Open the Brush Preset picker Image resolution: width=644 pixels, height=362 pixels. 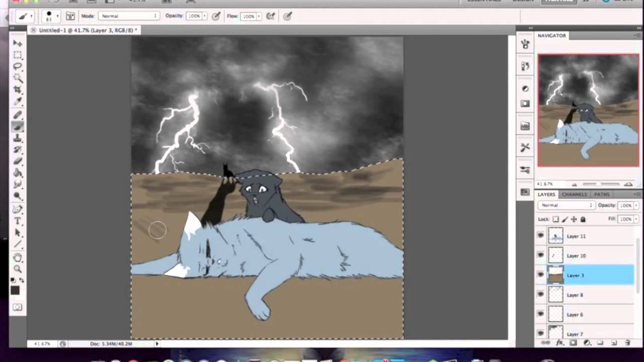(x=51, y=16)
